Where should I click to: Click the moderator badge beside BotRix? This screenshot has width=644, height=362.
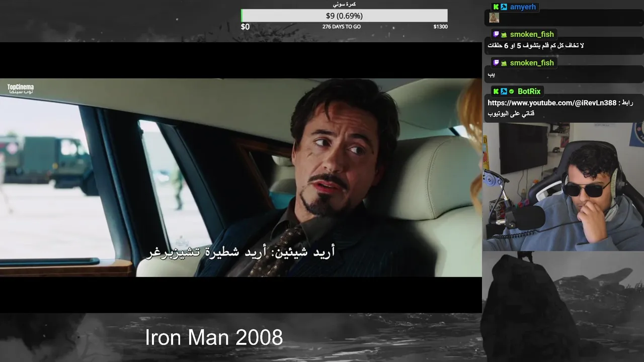(x=504, y=92)
